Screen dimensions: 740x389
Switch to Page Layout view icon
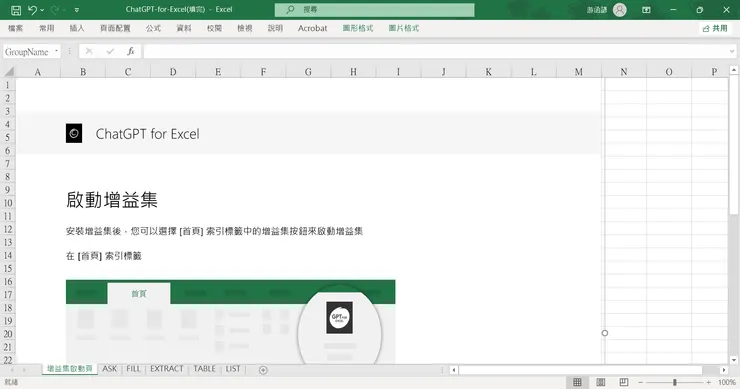[601, 382]
